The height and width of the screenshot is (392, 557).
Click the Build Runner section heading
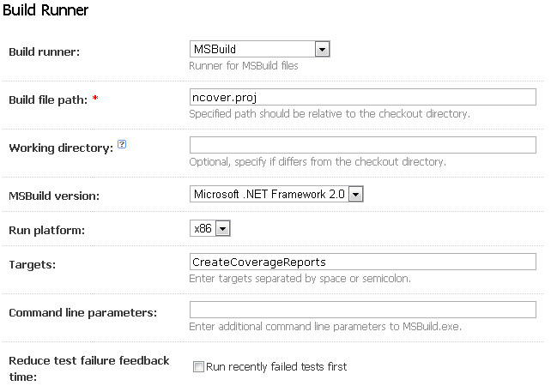point(46,10)
